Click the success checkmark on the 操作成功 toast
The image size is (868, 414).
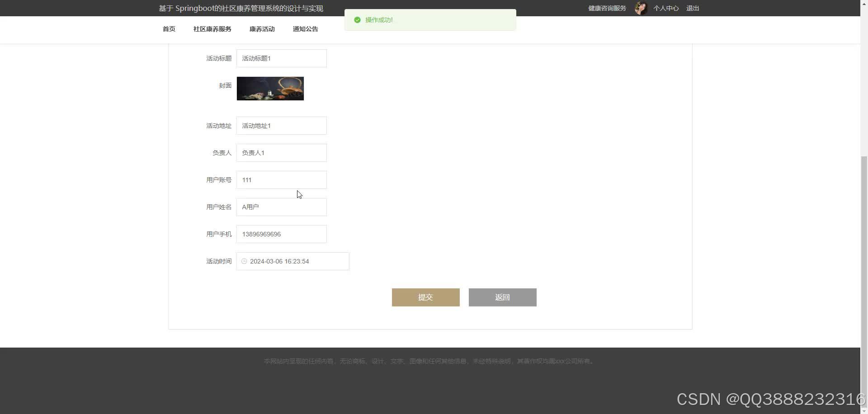[357, 20]
